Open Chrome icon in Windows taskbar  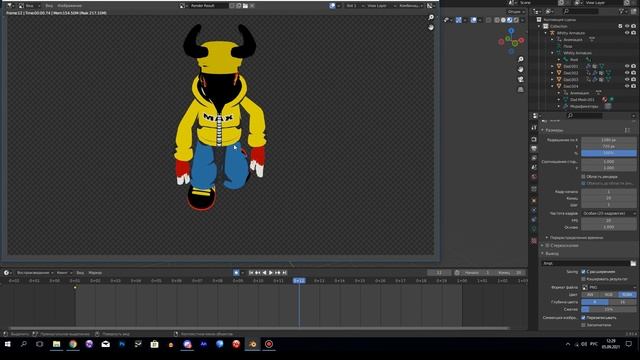(73, 344)
